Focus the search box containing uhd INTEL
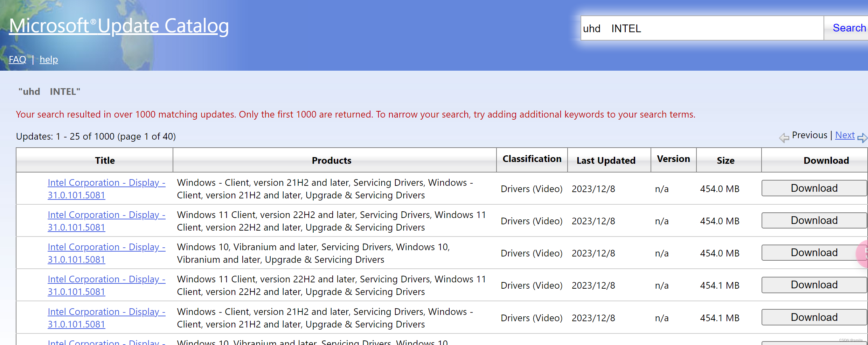This screenshot has width=868, height=345. (x=702, y=28)
